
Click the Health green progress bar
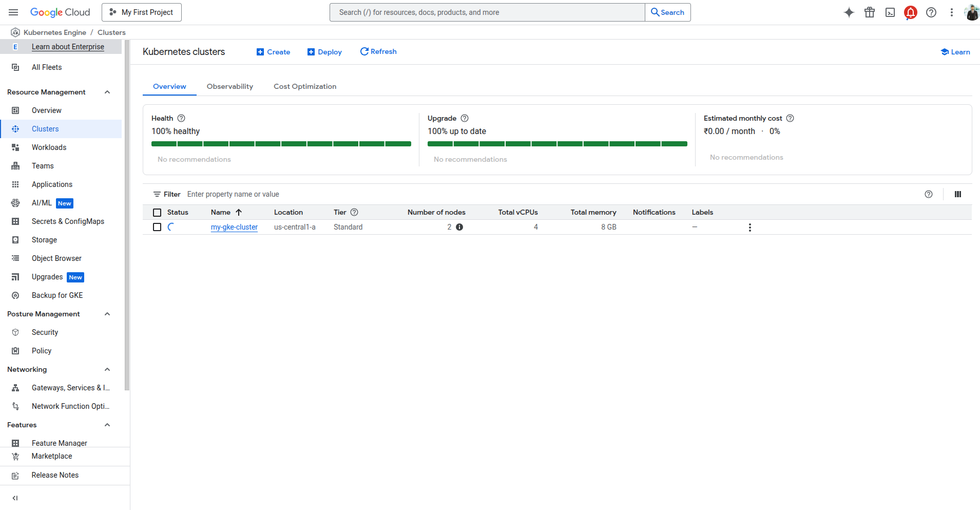pos(281,144)
